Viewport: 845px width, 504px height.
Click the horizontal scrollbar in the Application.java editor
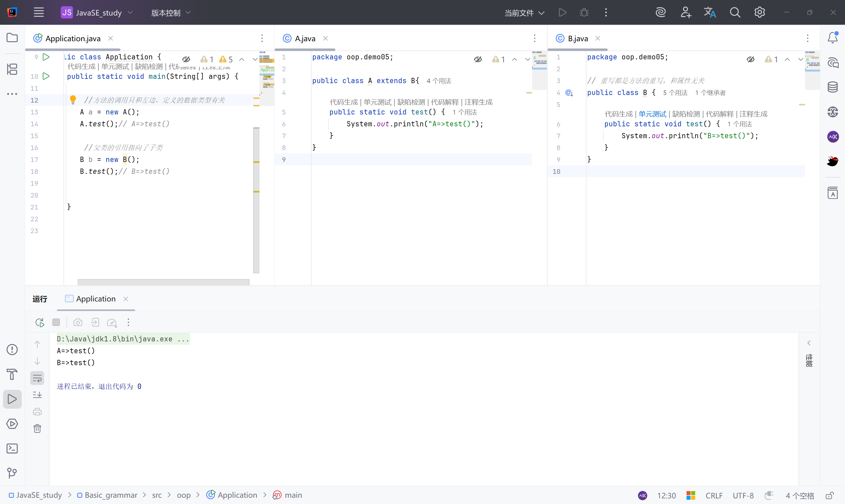click(x=163, y=282)
